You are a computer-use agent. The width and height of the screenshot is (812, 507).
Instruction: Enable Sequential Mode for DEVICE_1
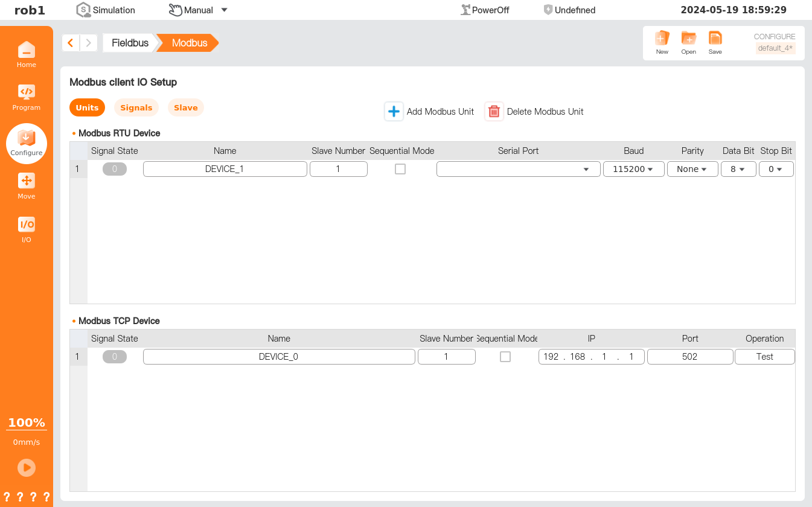pyautogui.click(x=400, y=170)
